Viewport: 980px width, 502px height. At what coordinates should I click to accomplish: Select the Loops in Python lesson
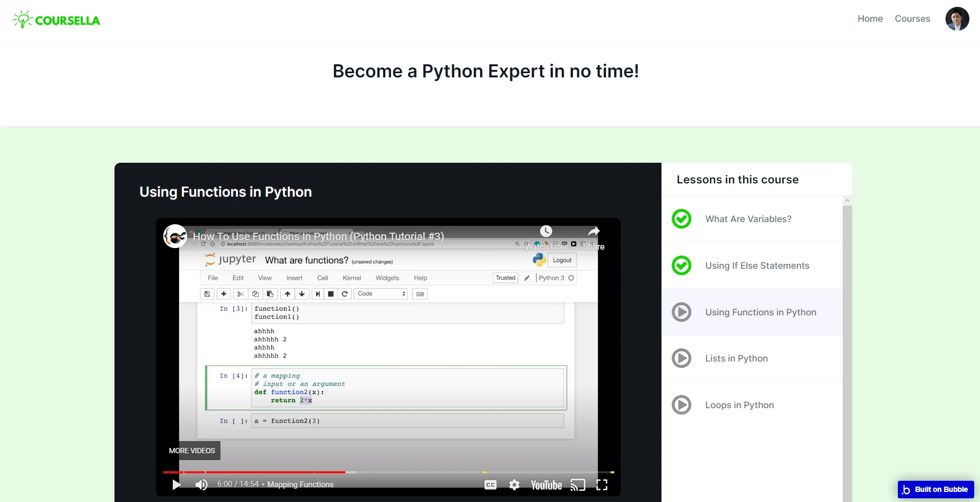(x=739, y=405)
